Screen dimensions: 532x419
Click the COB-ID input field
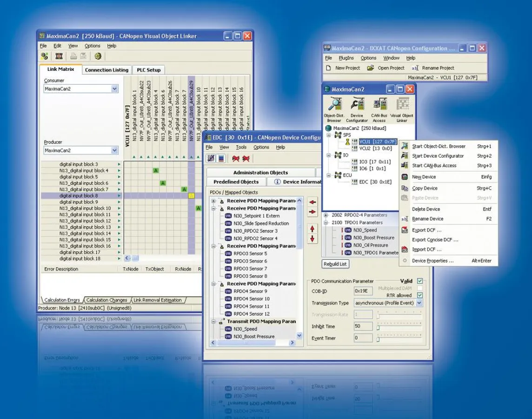363,291
